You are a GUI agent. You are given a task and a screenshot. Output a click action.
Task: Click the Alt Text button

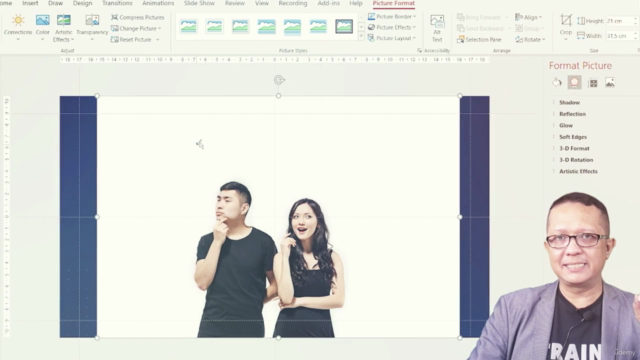click(437, 28)
